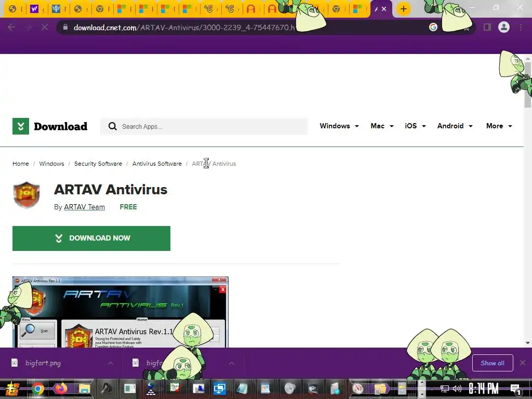Click the page vertical scrollbar thumb
Image resolution: width=532 pixels, height=399 pixels.
[x=528, y=84]
